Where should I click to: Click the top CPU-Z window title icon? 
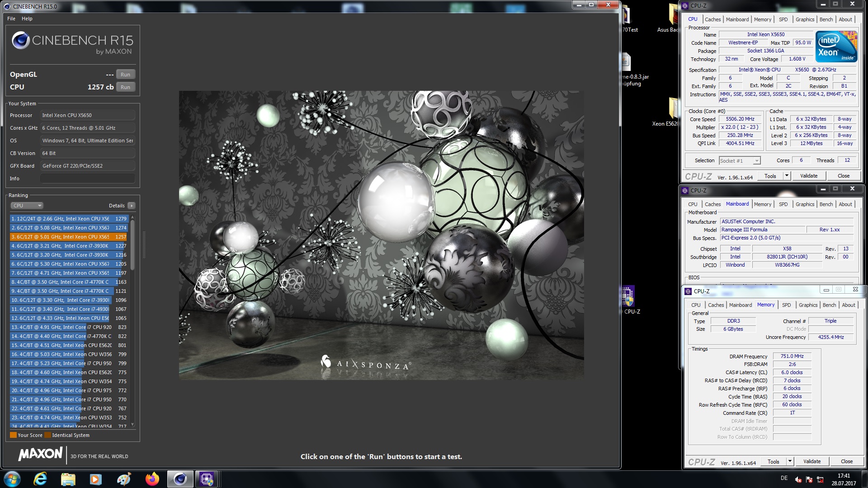[685, 5]
